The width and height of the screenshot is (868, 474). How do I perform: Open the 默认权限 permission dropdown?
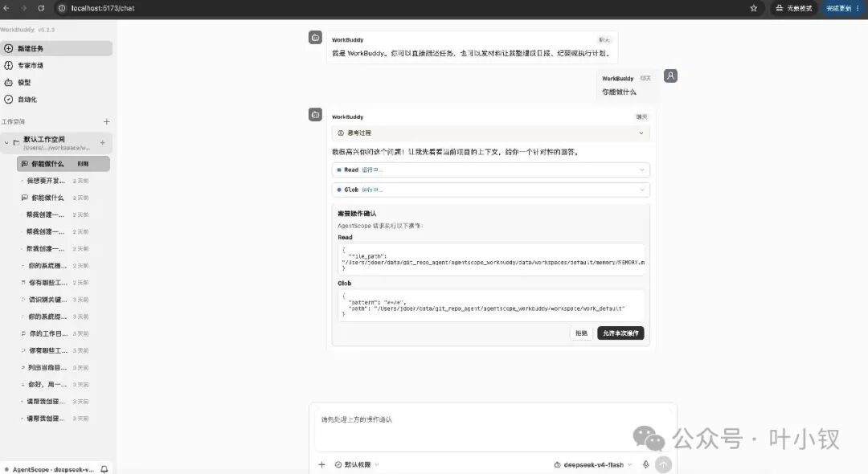click(x=357, y=464)
